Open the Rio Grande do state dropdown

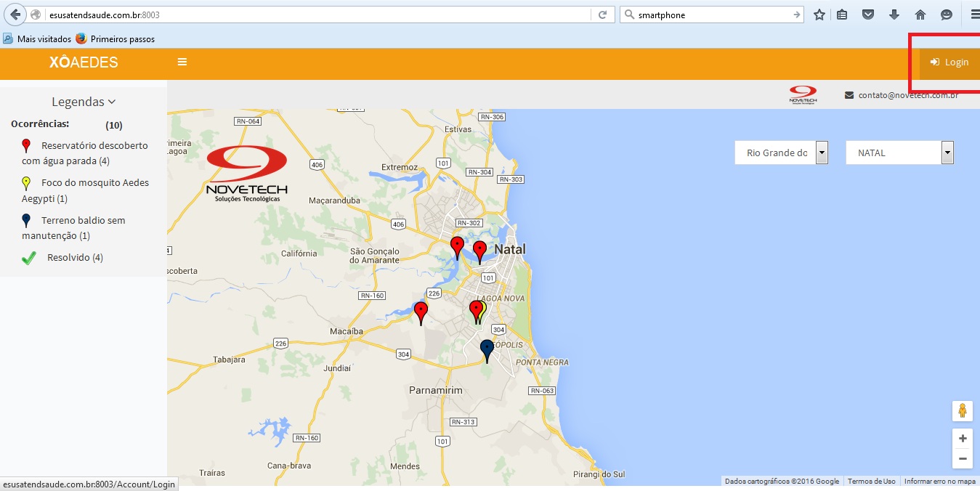point(782,153)
